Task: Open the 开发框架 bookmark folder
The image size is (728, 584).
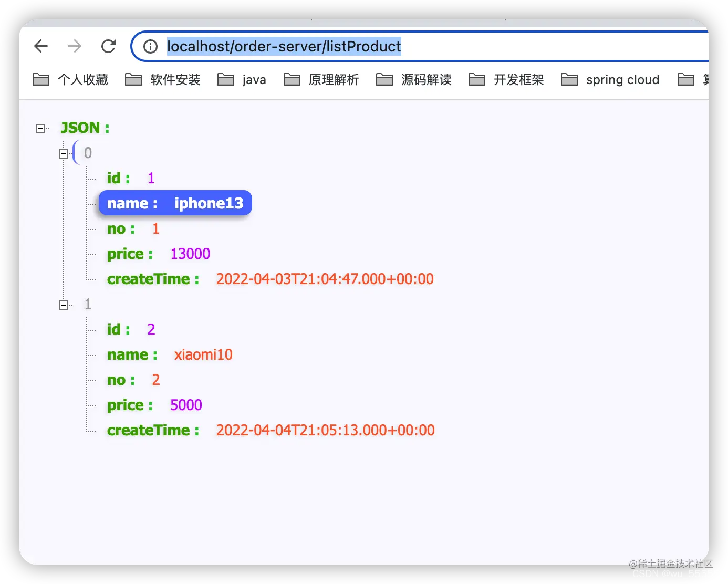Action: [506, 80]
